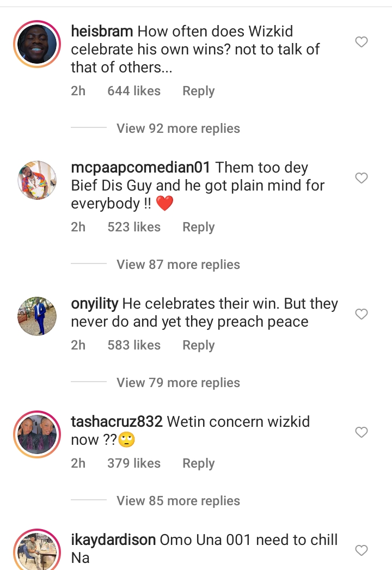Tap heart beside ikaydardison's comment

[361, 550]
